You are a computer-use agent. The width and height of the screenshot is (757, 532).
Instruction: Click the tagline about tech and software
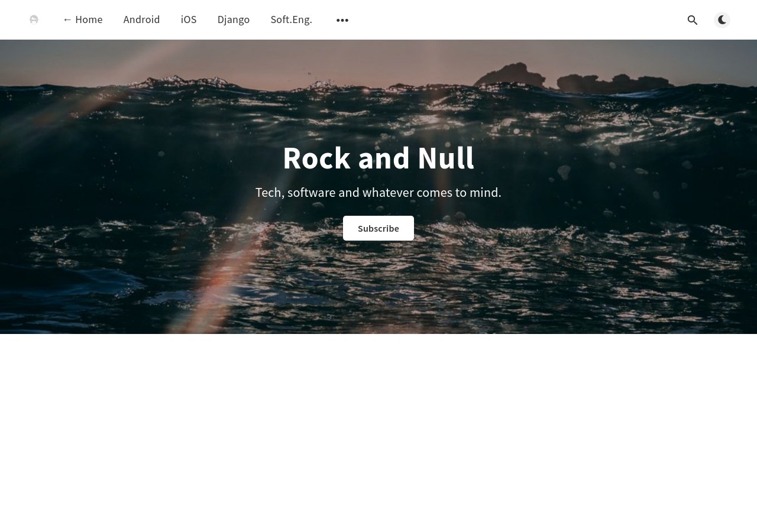(x=378, y=193)
